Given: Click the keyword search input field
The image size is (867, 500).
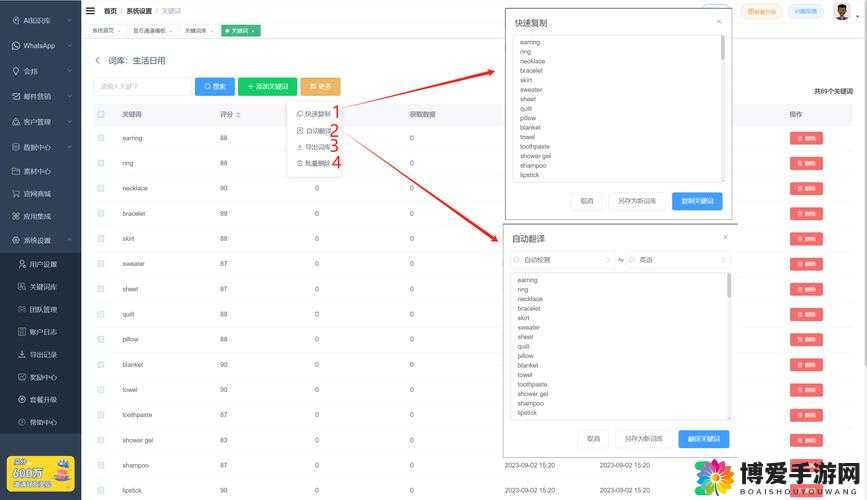Looking at the screenshot, I should (x=144, y=86).
